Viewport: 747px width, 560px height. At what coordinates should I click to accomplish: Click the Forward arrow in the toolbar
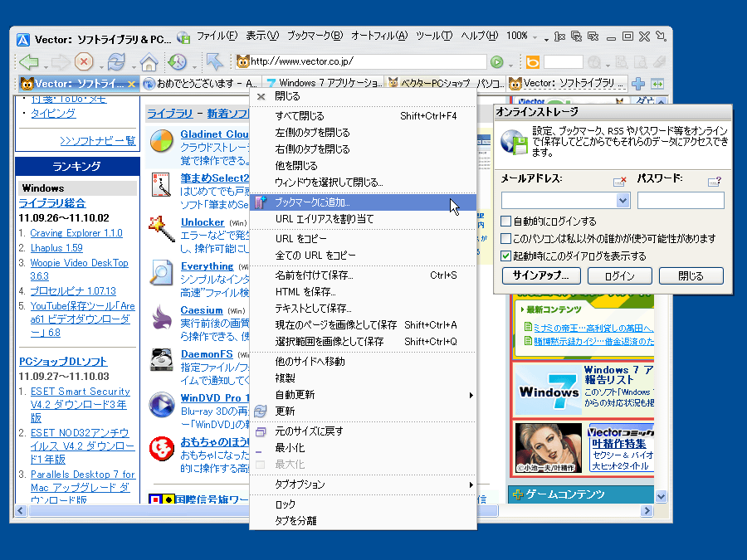pyautogui.click(x=60, y=62)
